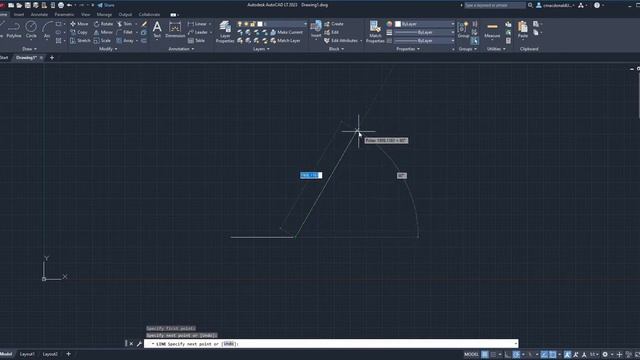Click the Erase tool in Modify
Screen dimensions: 640x360
pyautogui.click(x=144, y=24)
